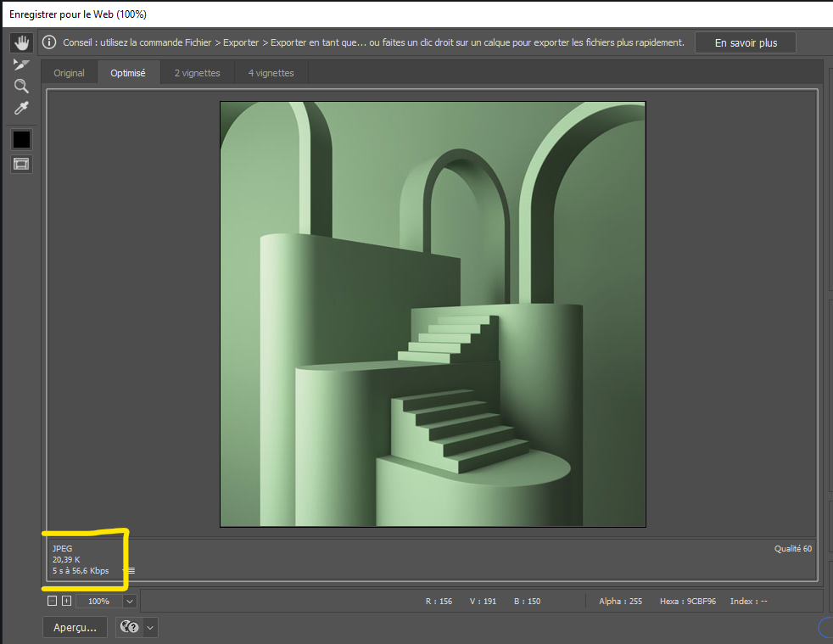Select the Slice Select tool
833x644 pixels.
coord(21,64)
